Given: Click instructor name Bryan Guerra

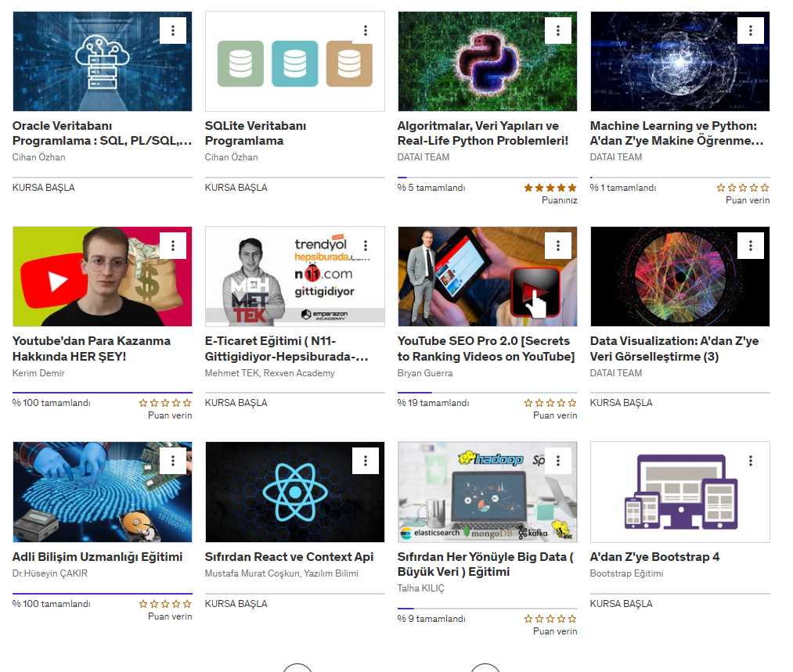Looking at the screenshot, I should (425, 373).
